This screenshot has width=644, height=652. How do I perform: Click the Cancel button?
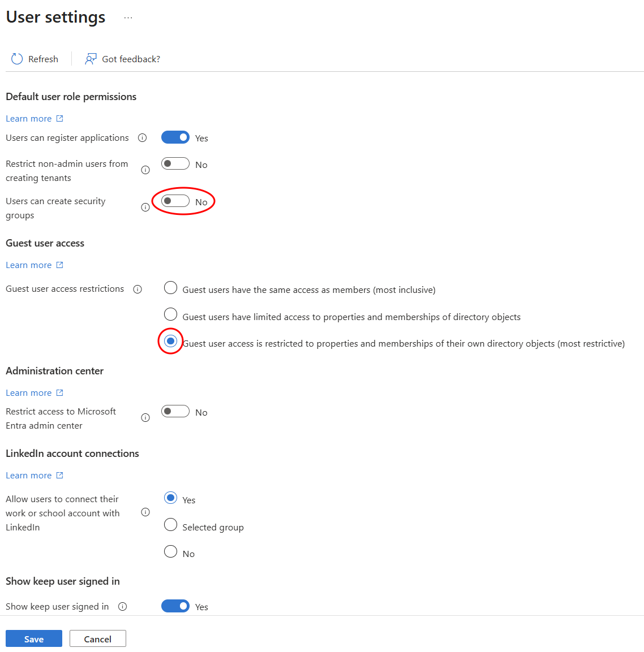click(x=98, y=639)
